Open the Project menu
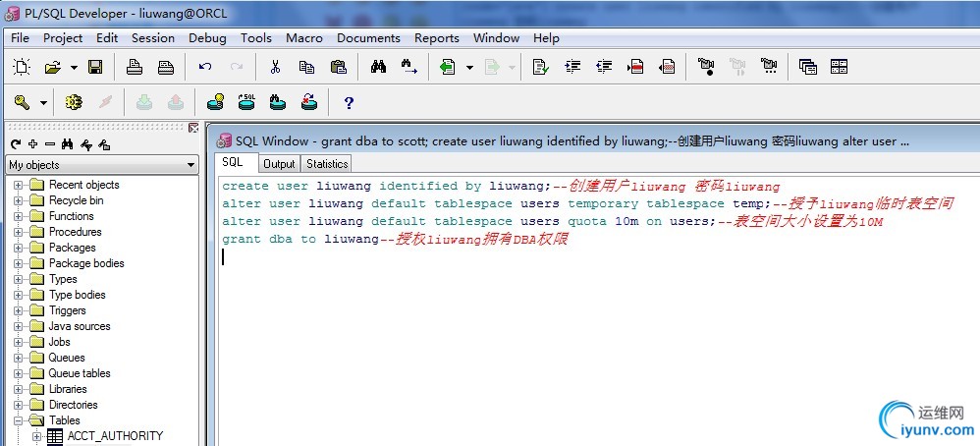The width and height of the screenshot is (980, 446). click(63, 38)
